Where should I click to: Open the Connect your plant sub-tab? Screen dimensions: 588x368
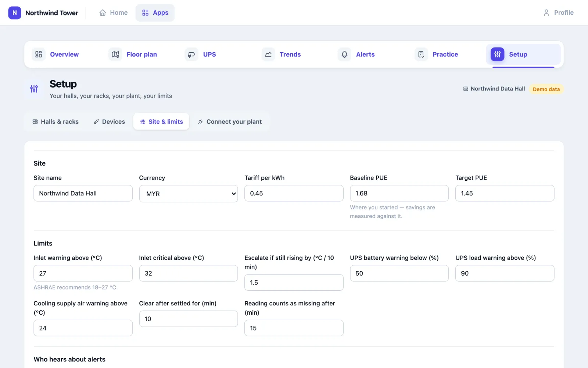230,122
